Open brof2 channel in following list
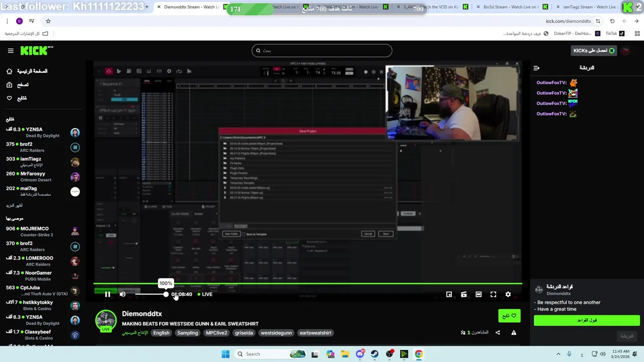This screenshot has height=362, width=644. [43, 147]
